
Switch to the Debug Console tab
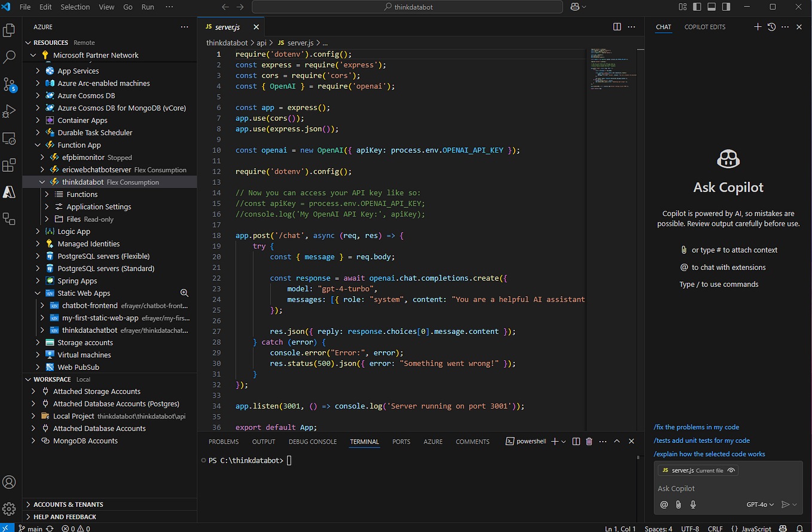coord(312,442)
